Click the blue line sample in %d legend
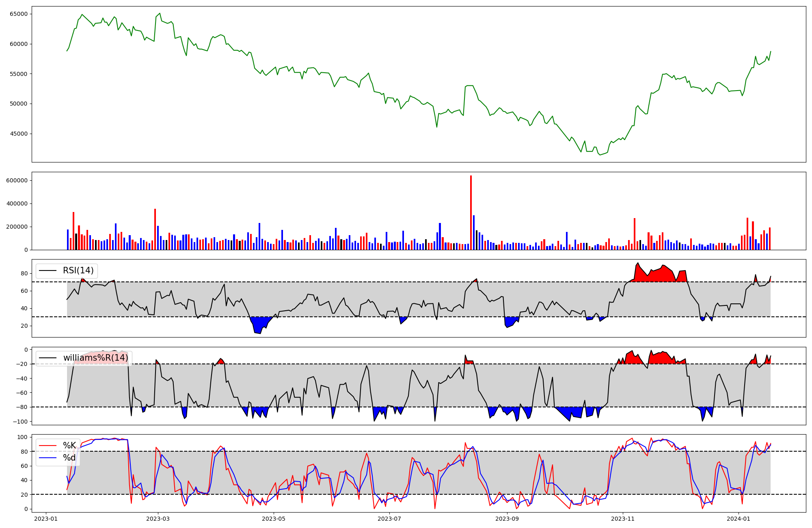 tap(49, 458)
